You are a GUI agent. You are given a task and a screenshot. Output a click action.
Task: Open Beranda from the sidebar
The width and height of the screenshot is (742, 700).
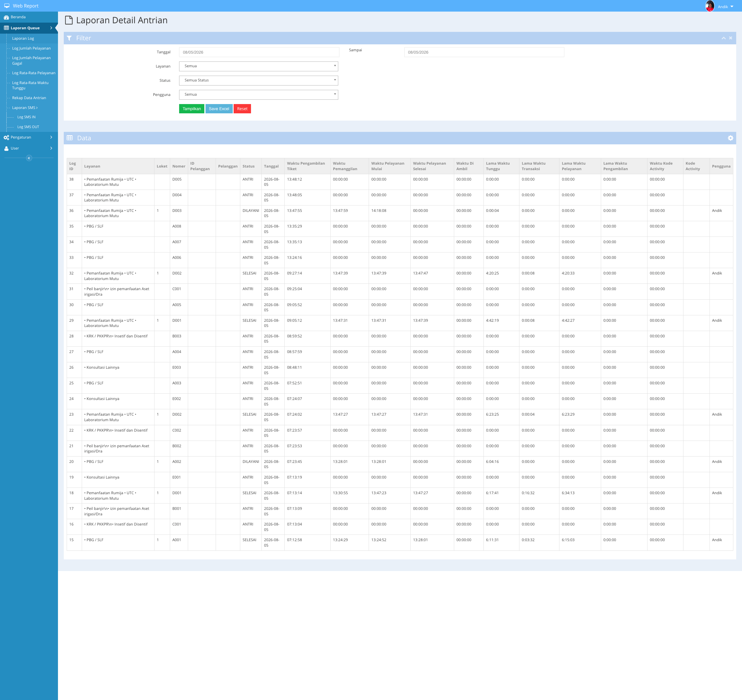point(18,17)
